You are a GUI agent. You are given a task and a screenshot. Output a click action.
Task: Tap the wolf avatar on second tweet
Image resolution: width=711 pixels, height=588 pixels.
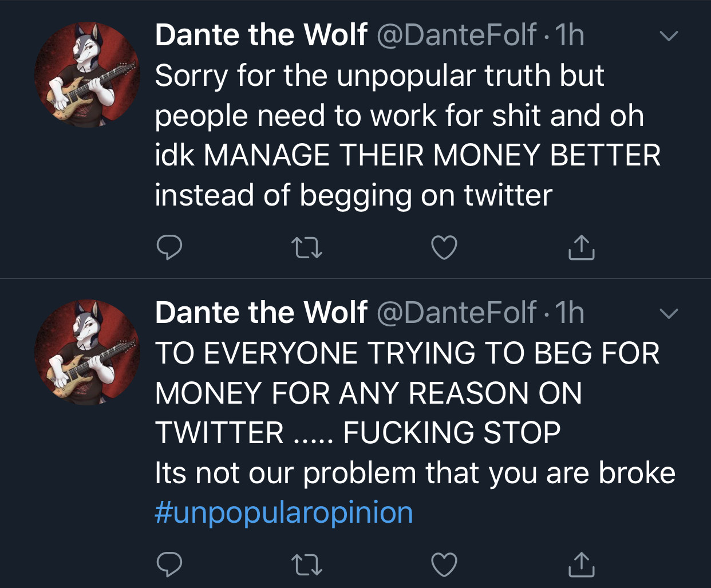87,353
